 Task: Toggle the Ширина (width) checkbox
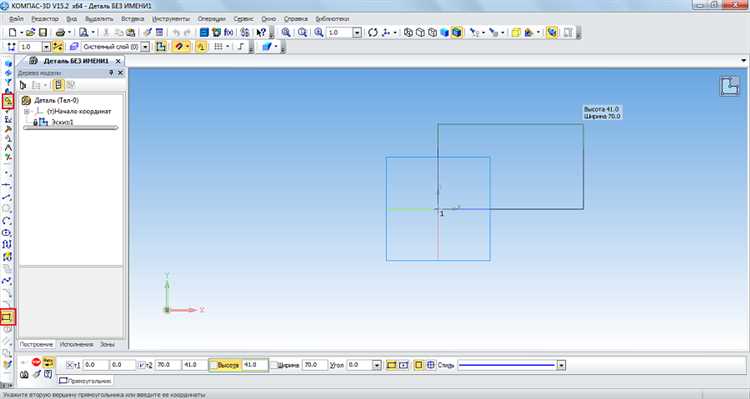(x=274, y=365)
